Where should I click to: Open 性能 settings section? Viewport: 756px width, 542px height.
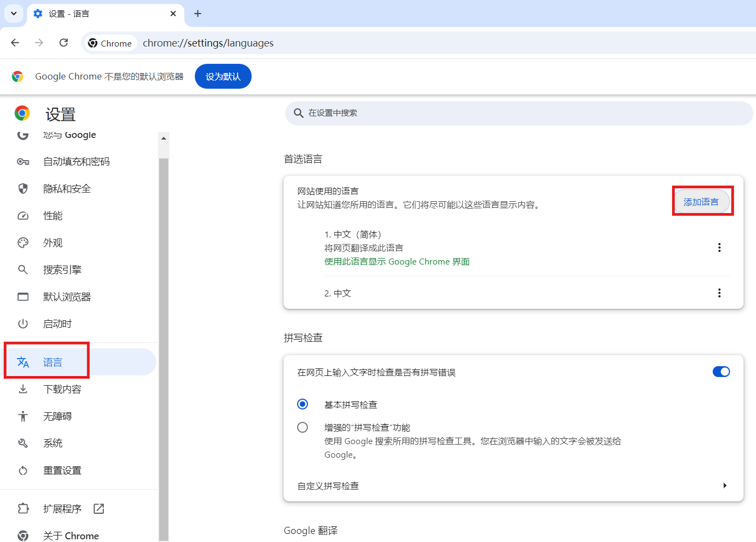[x=53, y=216]
